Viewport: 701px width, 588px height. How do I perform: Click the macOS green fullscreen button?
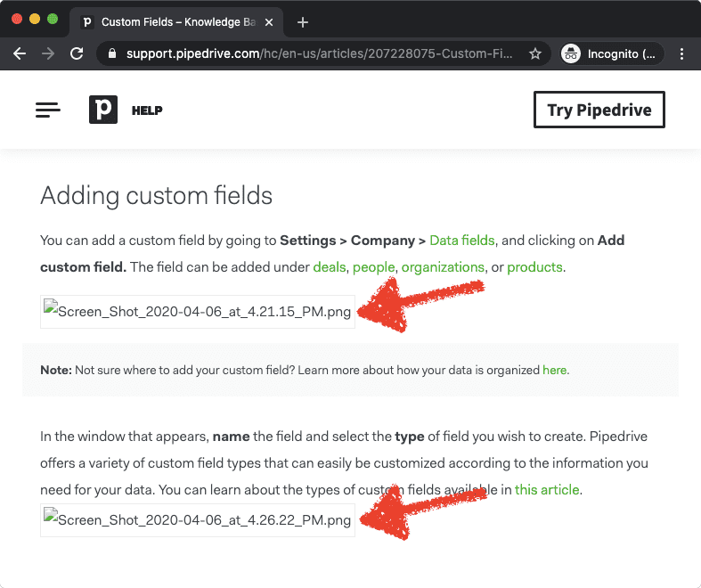tap(53, 19)
